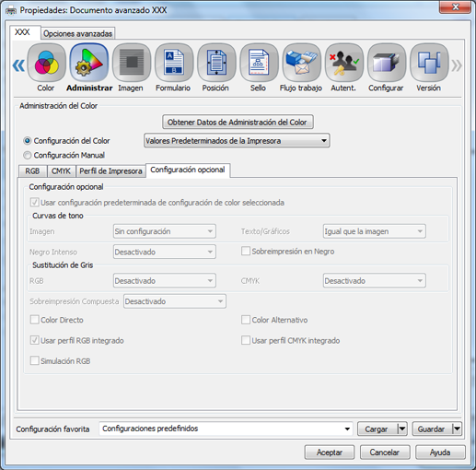This screenshot has height=470, width=476.
Task: Switch to the XXX tab
Action: 25,32
